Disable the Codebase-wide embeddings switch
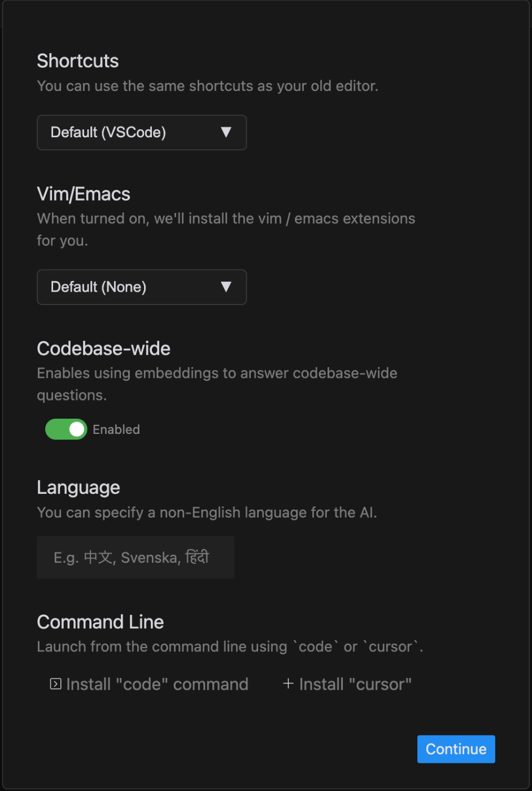Screen dimensions: 532x791 (x=66, y=429)
